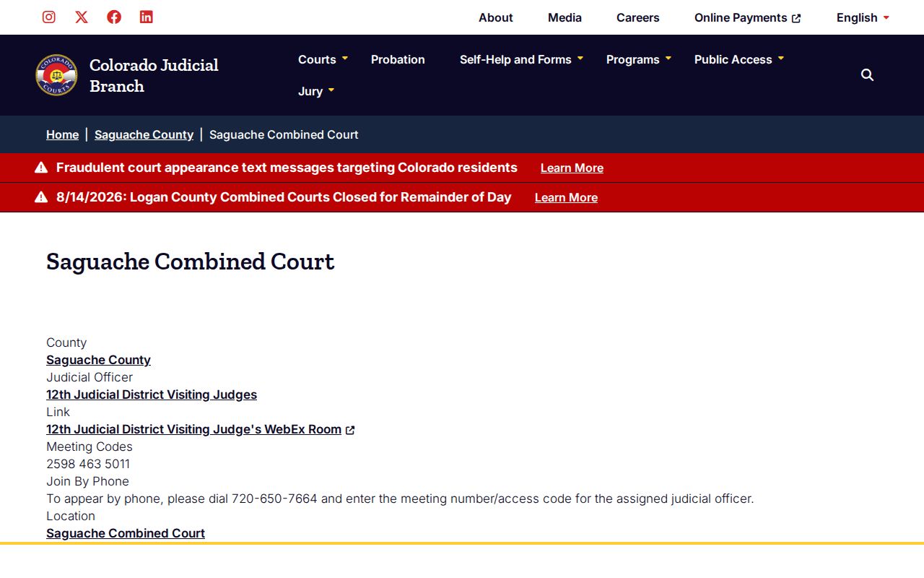924x578 pixels.
Task: Click the Saguache Combined Court page heading
Action: 191,261
